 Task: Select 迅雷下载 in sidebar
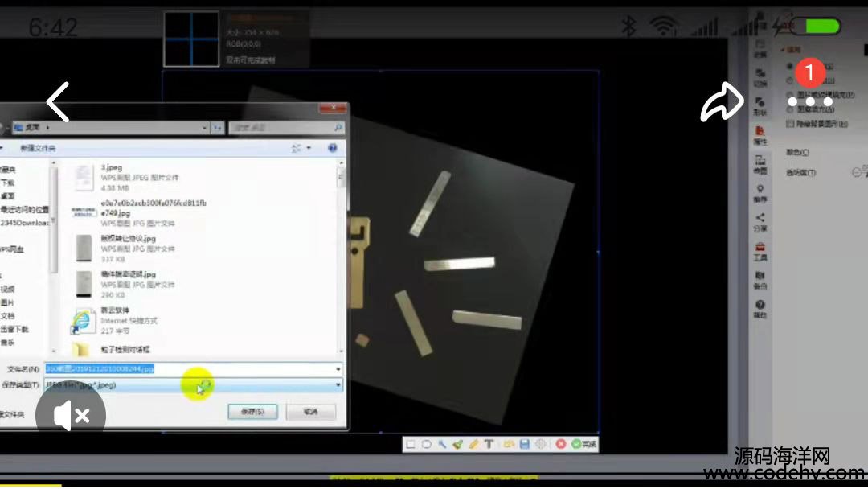click(14, 329)
